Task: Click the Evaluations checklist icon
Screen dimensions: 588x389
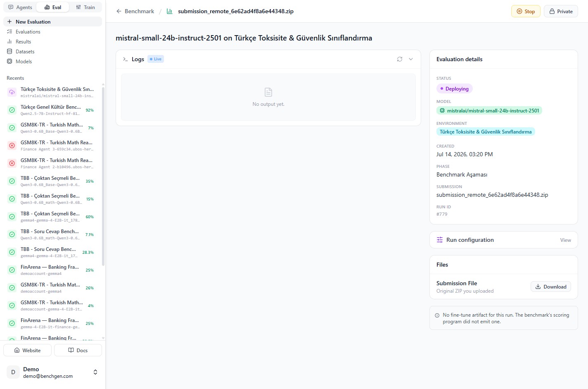Action: [x=9, y=32]
